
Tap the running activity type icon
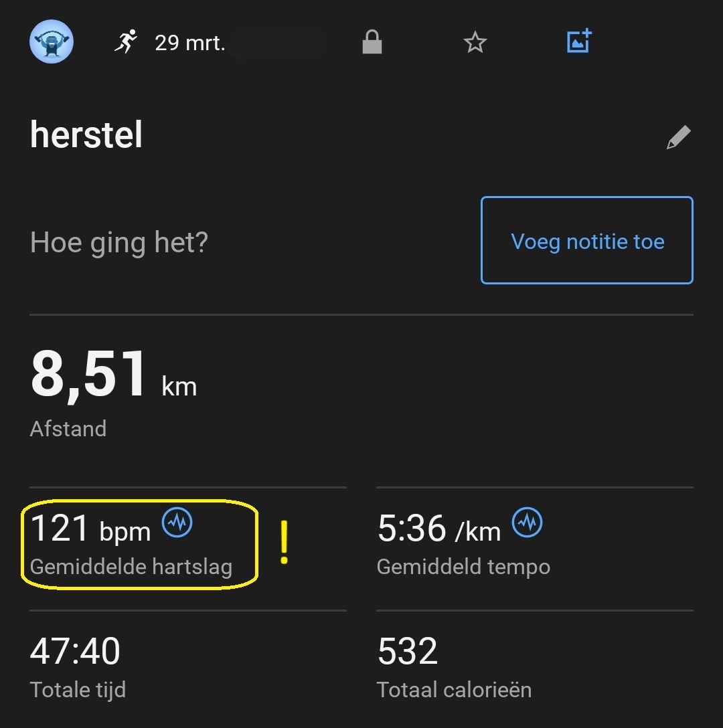tap(126, 42)
